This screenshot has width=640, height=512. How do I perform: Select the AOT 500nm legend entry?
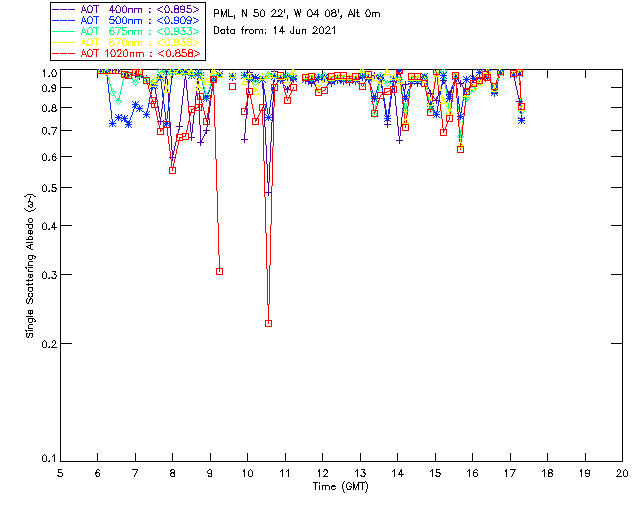127,20
